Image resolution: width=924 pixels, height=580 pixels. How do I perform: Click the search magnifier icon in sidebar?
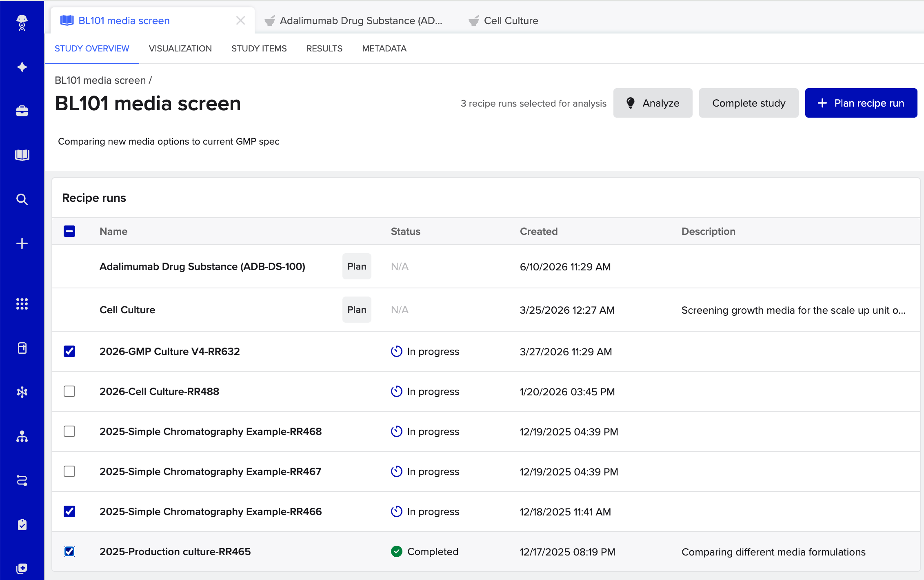pyautogui.click(x=22, y=199)
